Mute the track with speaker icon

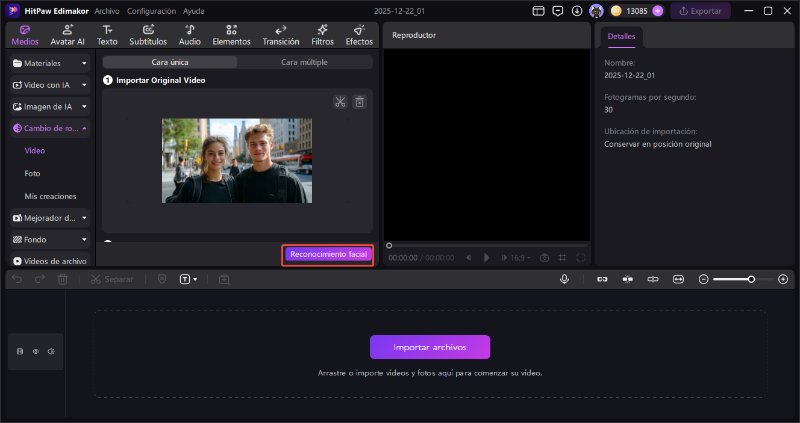point(51,352)
